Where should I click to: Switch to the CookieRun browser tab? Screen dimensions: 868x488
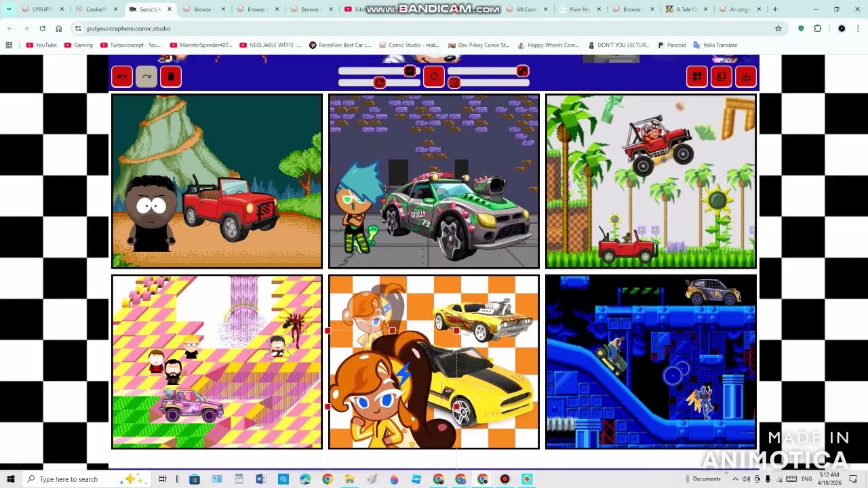pyautogui.click(x=96, y=9)
